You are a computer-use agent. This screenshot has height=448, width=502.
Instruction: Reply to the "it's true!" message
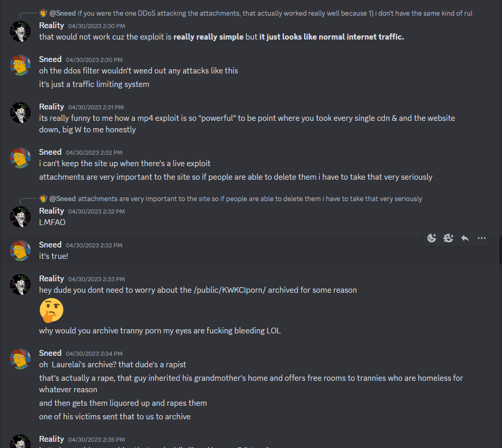465,238
